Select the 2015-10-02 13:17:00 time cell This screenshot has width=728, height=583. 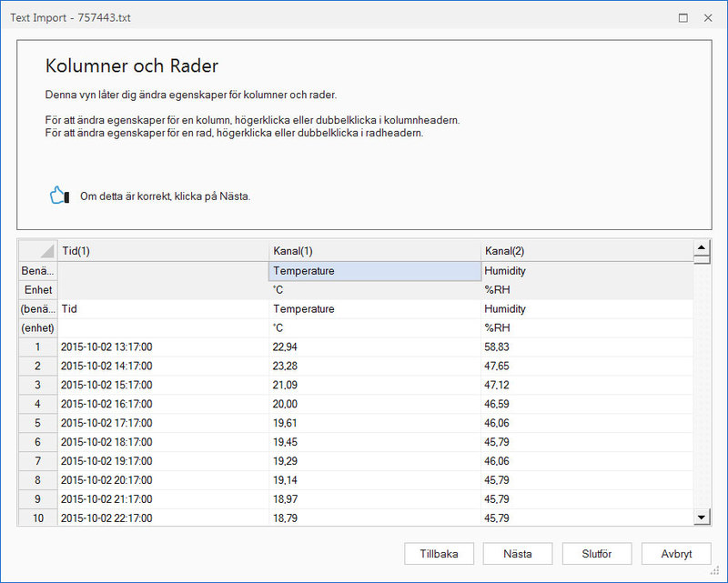click(x=164, y=347)
